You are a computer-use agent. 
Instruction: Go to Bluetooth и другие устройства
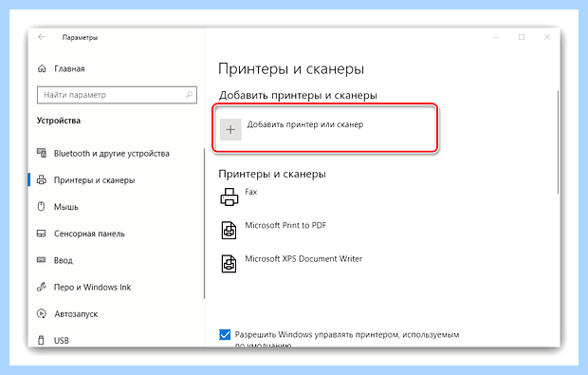(x=111, y=154)
